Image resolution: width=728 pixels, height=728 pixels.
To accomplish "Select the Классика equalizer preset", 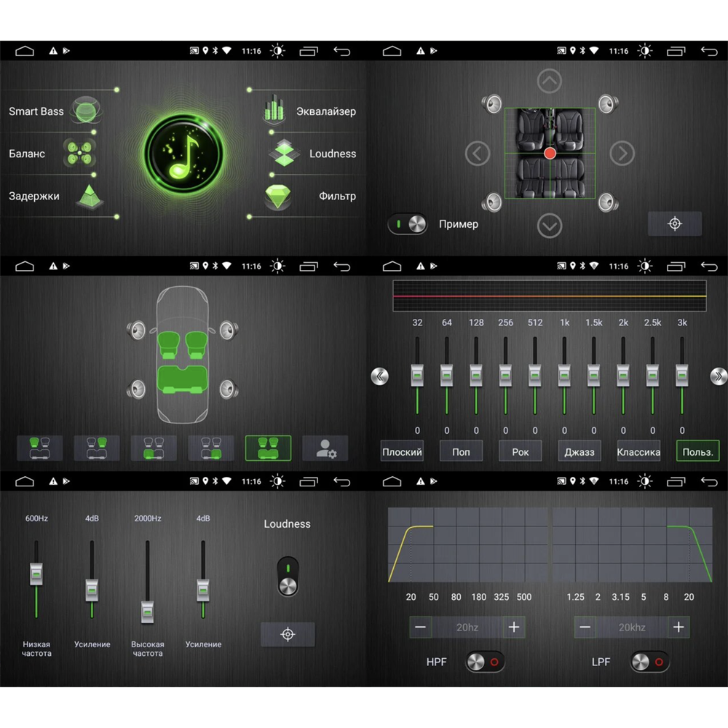I will 638,451.
